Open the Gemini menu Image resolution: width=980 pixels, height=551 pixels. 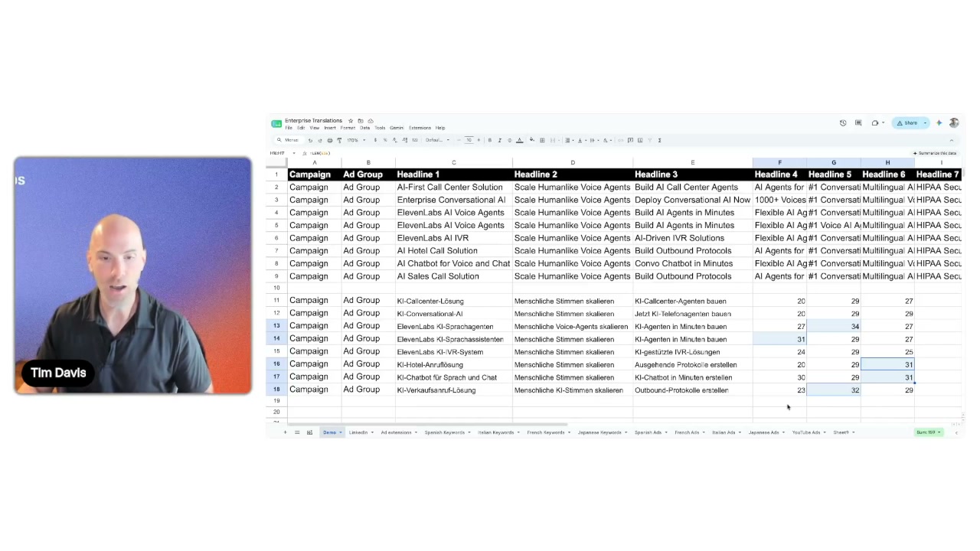397,128
